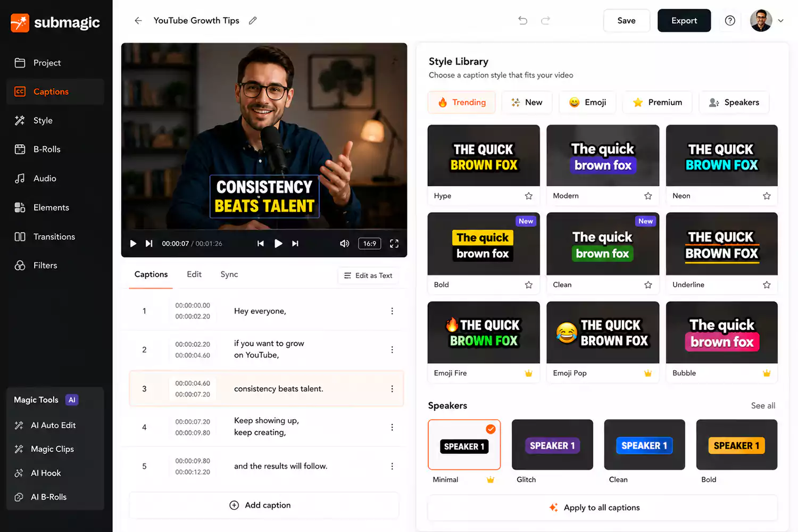Open options menu for 'if you want to grow' caption

coord(392,350)
